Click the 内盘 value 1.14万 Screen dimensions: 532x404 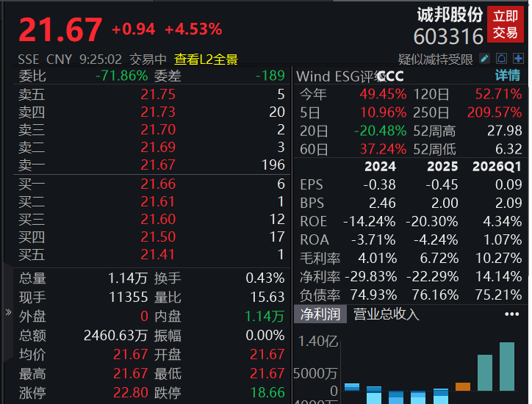point(265,317)
